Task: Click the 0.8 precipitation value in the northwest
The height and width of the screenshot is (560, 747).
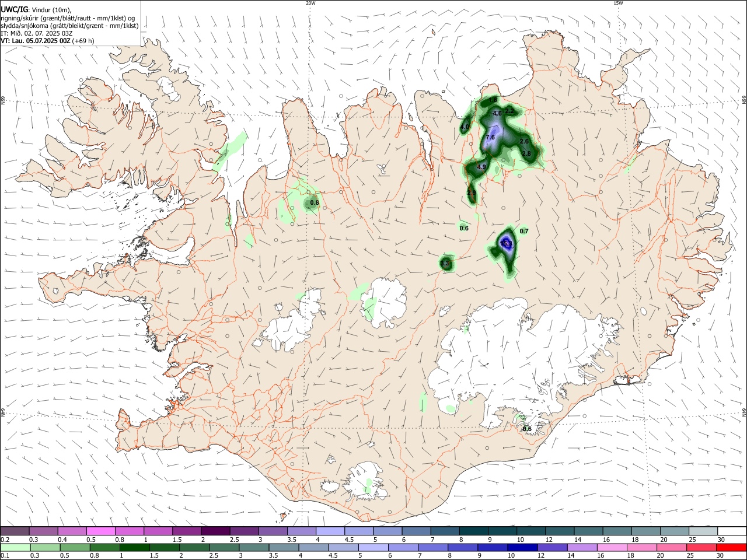Action: [x=315, y=203]
